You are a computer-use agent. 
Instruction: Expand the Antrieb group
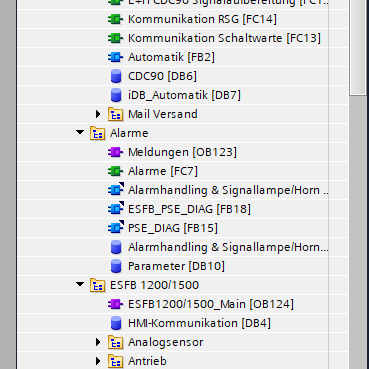point(98,361)
